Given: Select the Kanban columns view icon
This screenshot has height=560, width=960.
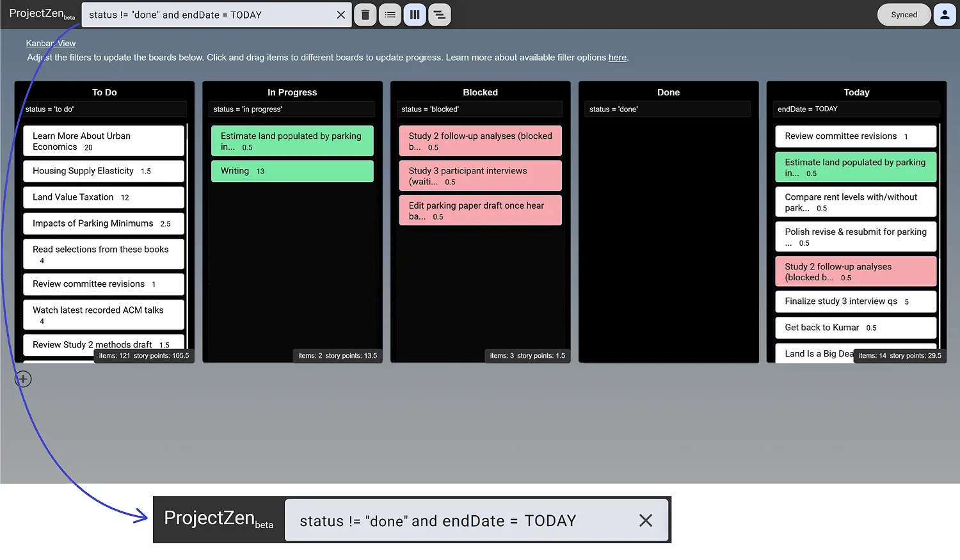Looking at the screenshot, I should [x=415, y=15].
